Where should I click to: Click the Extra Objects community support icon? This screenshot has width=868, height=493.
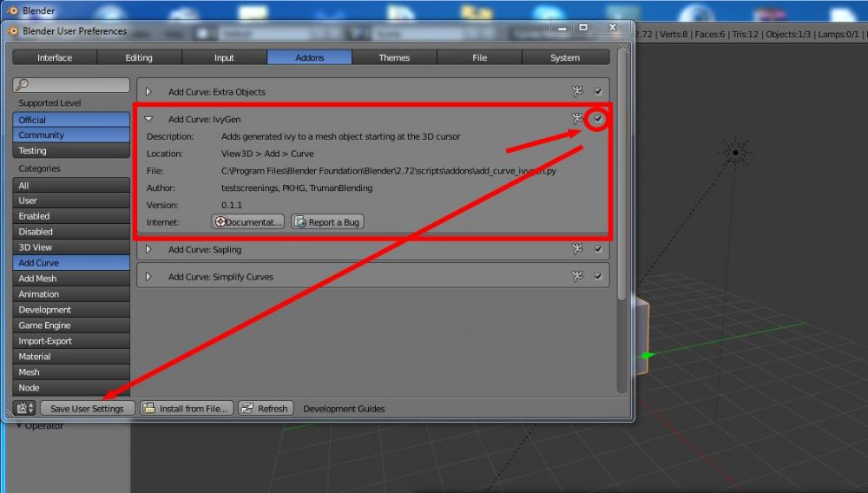(x=577, y=91)
